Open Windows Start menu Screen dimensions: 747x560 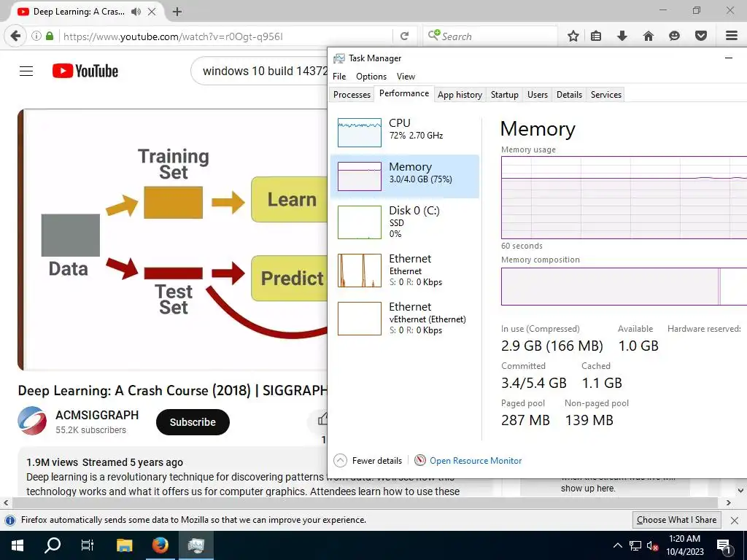pos(18,545)
